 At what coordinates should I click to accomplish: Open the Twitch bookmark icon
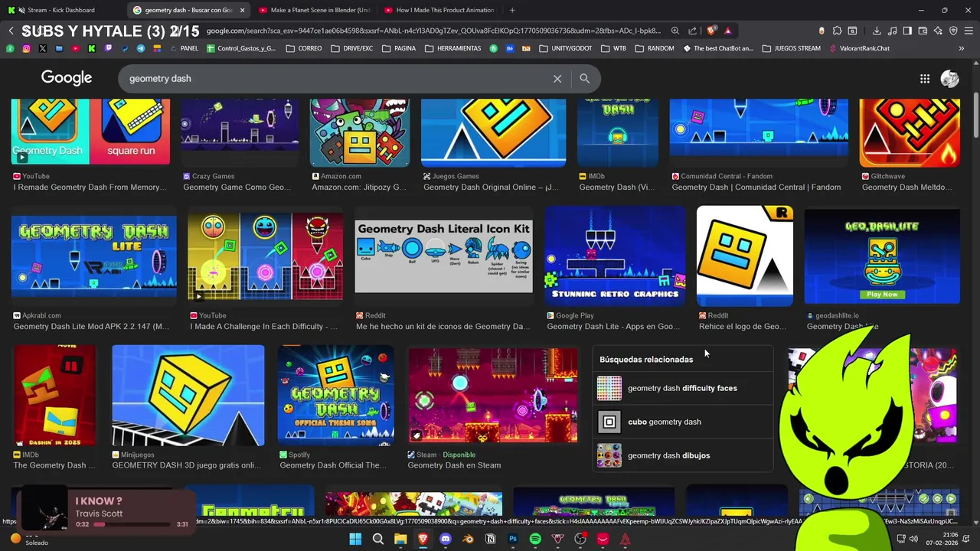pos(108,48)
